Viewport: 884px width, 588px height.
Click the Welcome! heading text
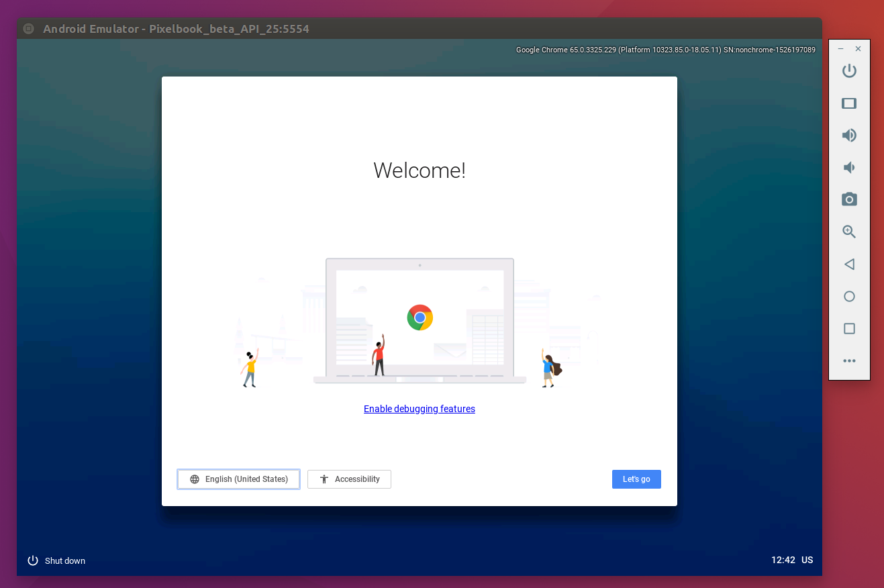click(420, 170)
